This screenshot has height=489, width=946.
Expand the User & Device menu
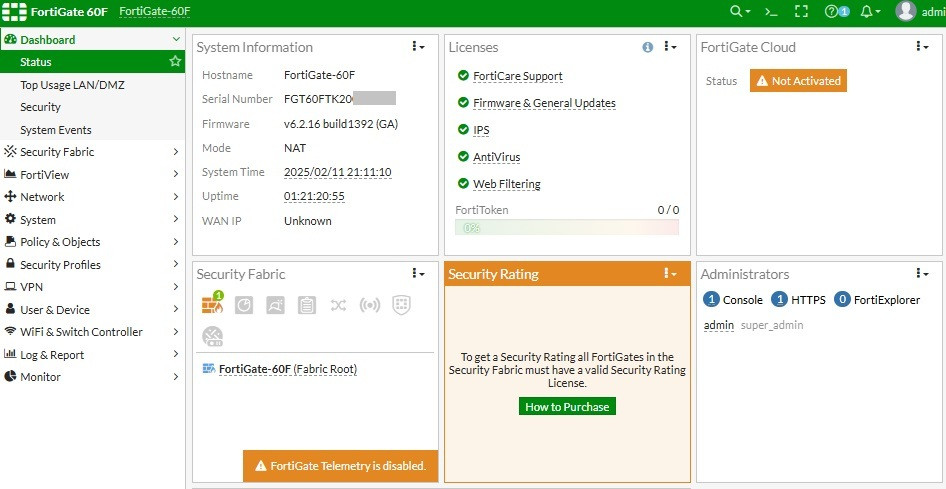(176, 309)
